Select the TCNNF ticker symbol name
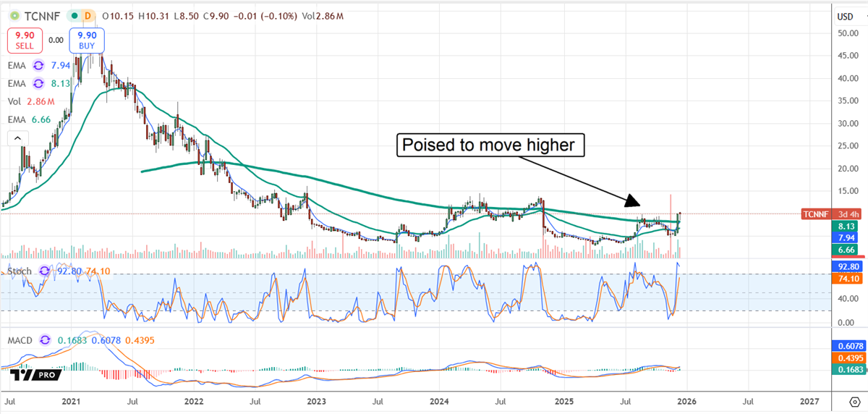Viewport: 868px width, 414px height. [41, 15]
